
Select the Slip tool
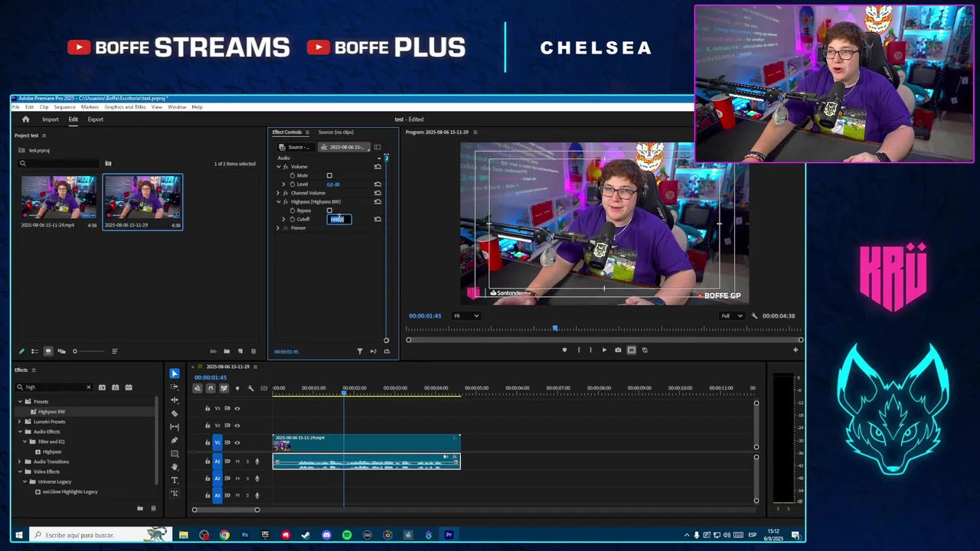point(175,426)
